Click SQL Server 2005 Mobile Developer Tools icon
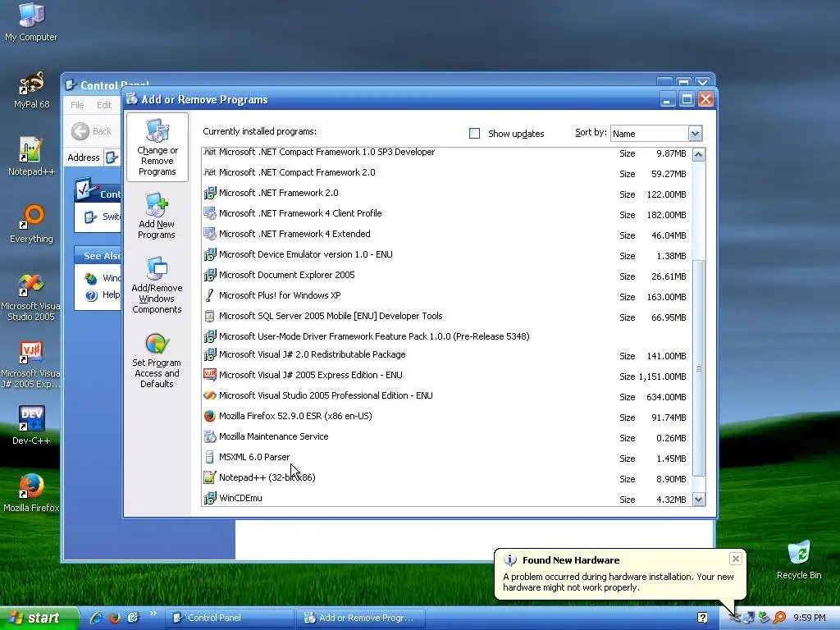The height and width of the screenshot is (630, 840). pyautogui.click(x=209, y=316)
